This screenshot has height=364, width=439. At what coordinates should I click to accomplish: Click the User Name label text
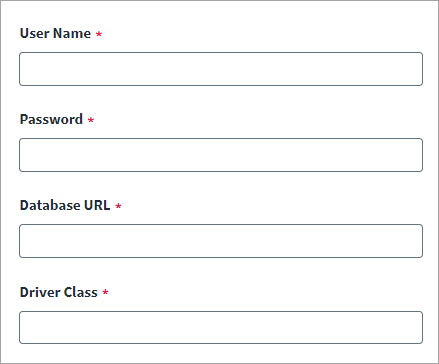click(x=55, y=33)
